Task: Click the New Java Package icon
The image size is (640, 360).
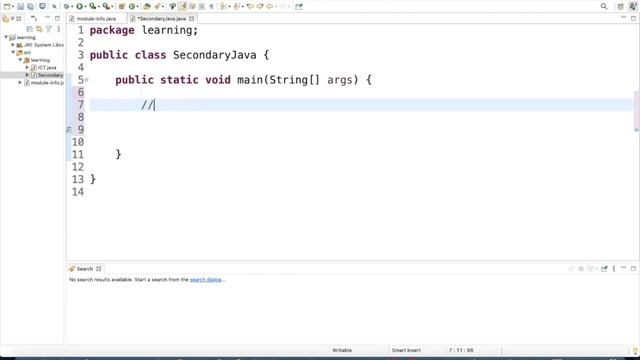Action: (x=122, y=7)
